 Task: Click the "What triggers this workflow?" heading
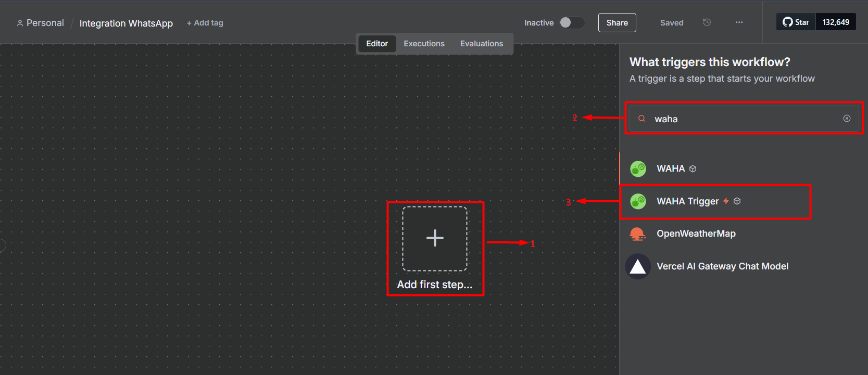tap(710, 62)
